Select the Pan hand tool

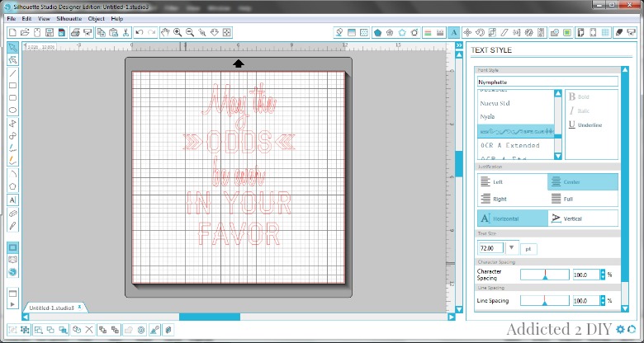tap(165, 33)
